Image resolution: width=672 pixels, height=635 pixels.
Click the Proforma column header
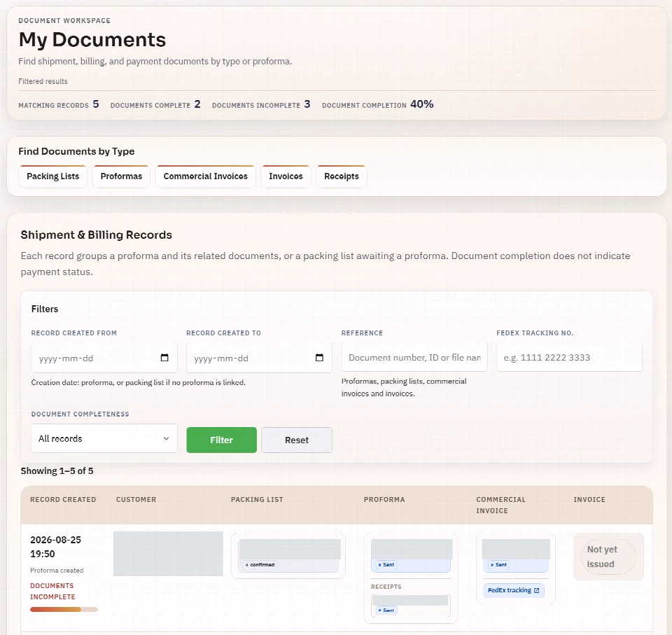[x=384, y=499]
